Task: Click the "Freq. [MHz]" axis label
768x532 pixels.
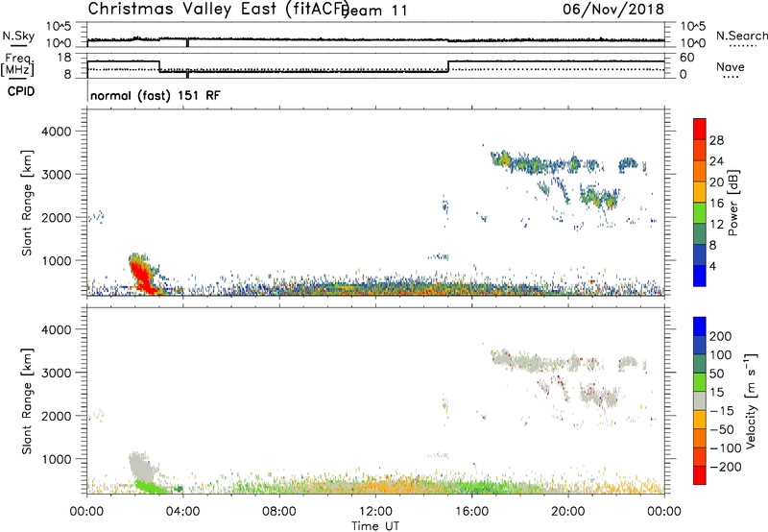Action: click(x=17, y=64)
